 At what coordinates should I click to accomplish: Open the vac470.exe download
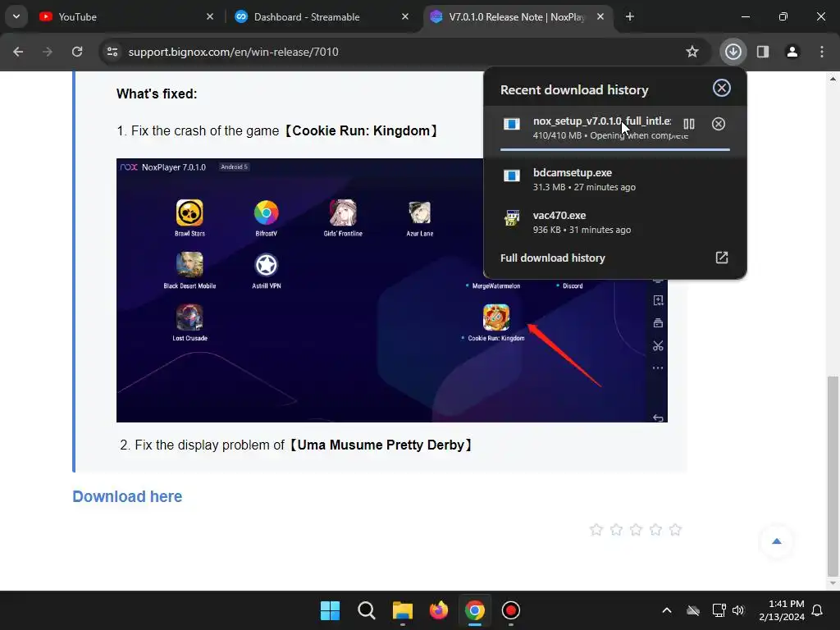[615, 221]
